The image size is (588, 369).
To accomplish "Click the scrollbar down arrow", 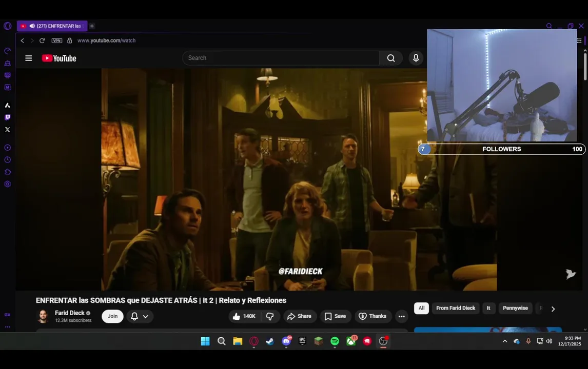I will click(x=585, y=330).
